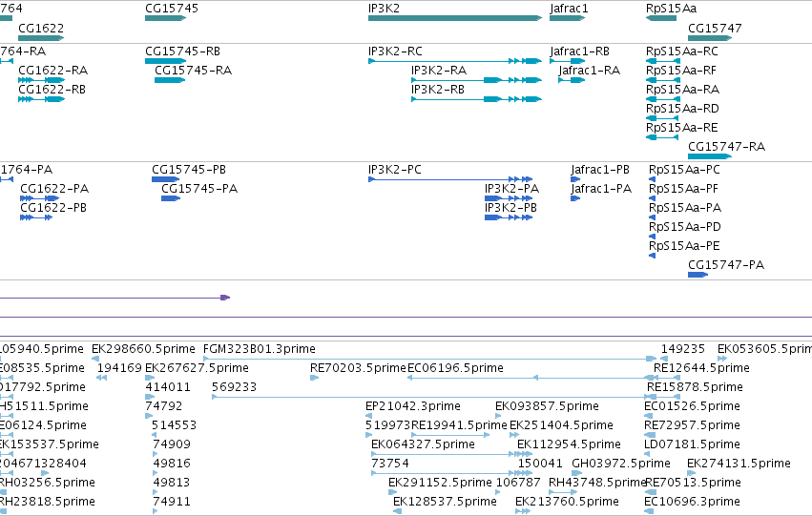Select transcript IP3K2-RB

click(438, 90)
